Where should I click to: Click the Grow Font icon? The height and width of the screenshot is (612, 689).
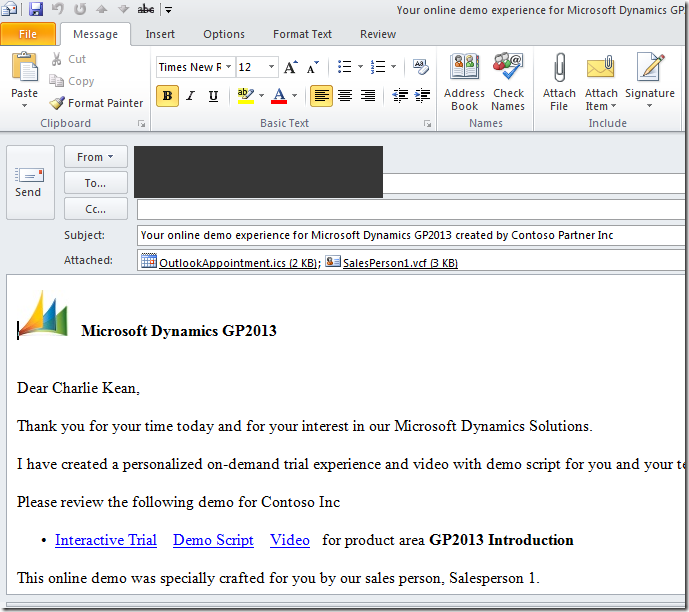(290, 67)
